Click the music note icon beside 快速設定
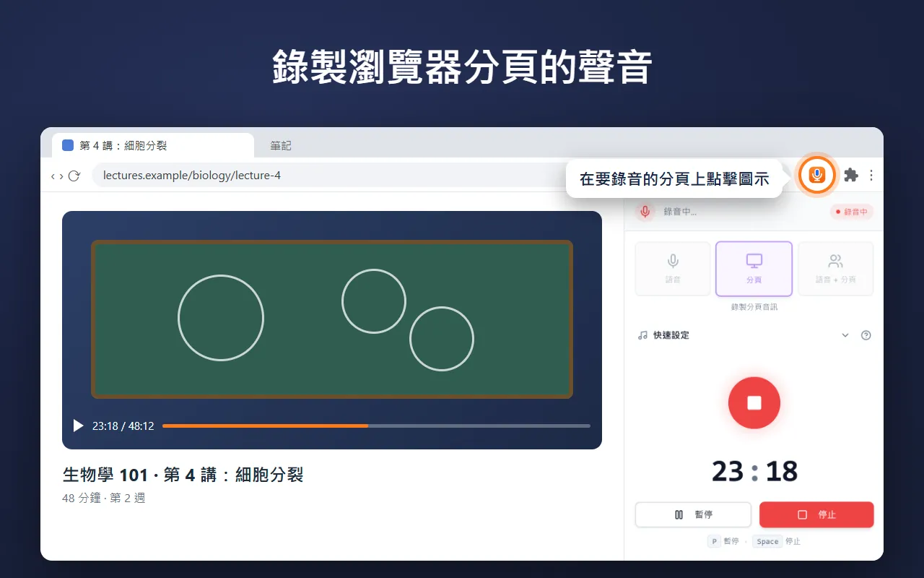 (x=642, y=335)
